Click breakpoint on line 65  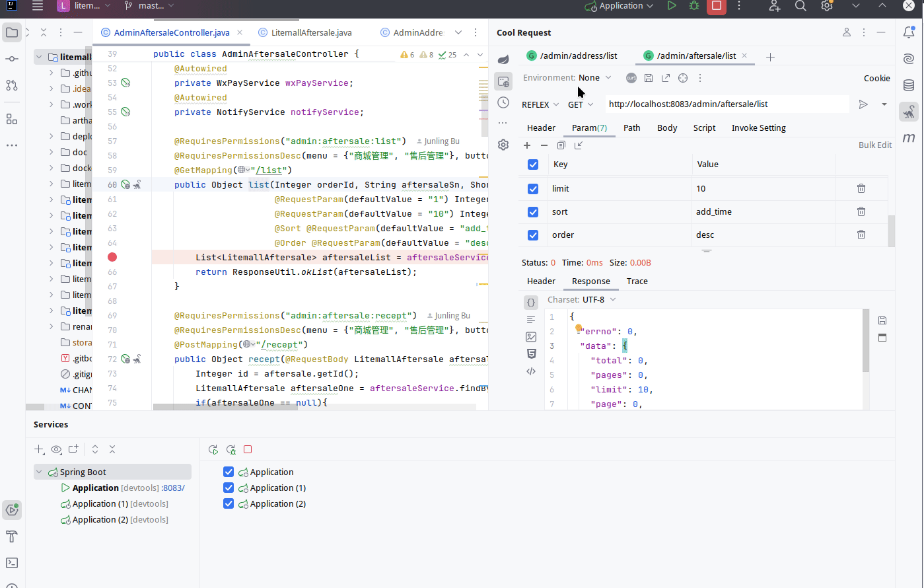(112, 257)
